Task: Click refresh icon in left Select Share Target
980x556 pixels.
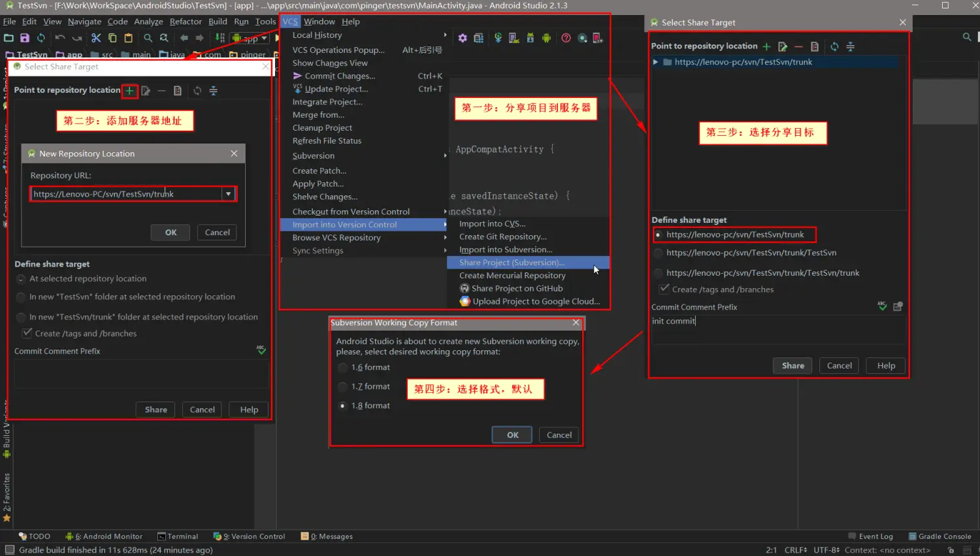Action: pyautogui.click(x=197, y=91)
